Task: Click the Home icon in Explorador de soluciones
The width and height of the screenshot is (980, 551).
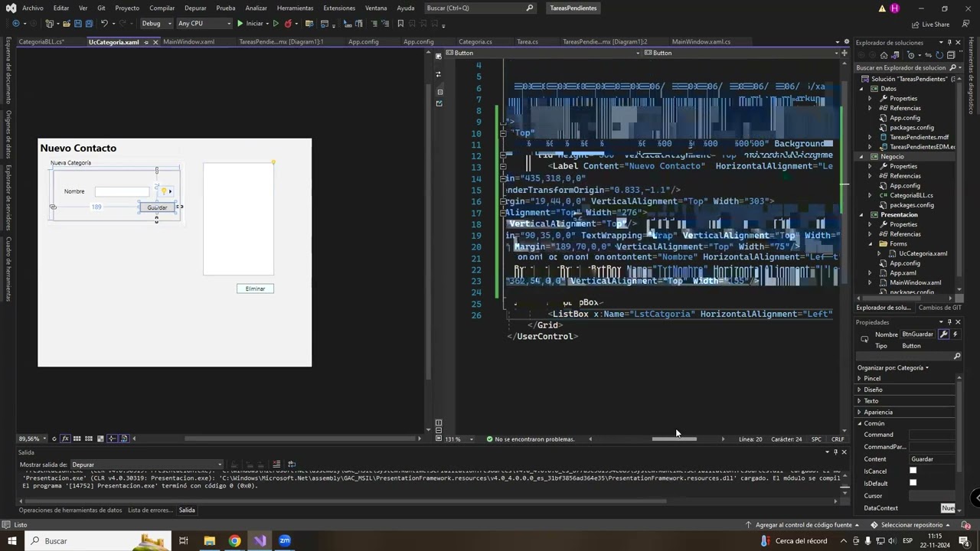Action: (x=884, y=55)
